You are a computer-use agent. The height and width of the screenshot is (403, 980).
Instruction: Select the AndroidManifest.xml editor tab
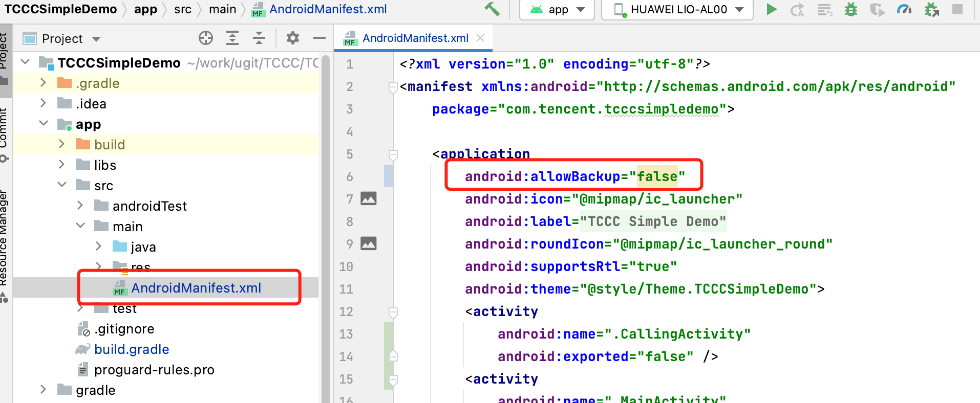pos(415,38)
